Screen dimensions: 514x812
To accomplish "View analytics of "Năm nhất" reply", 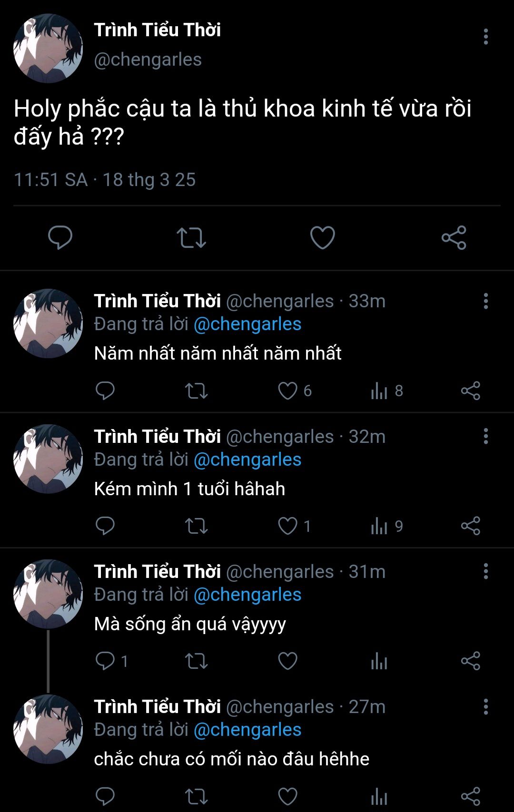I will pyautogui.click(x=379, y=391).
